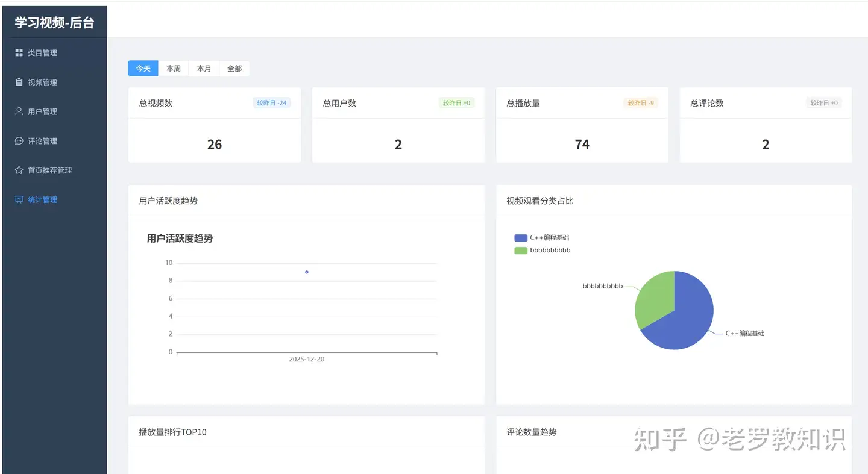Click the 学习视频-后台 title
This screenshot has height=474, width=868.
[x=54, y=23]
